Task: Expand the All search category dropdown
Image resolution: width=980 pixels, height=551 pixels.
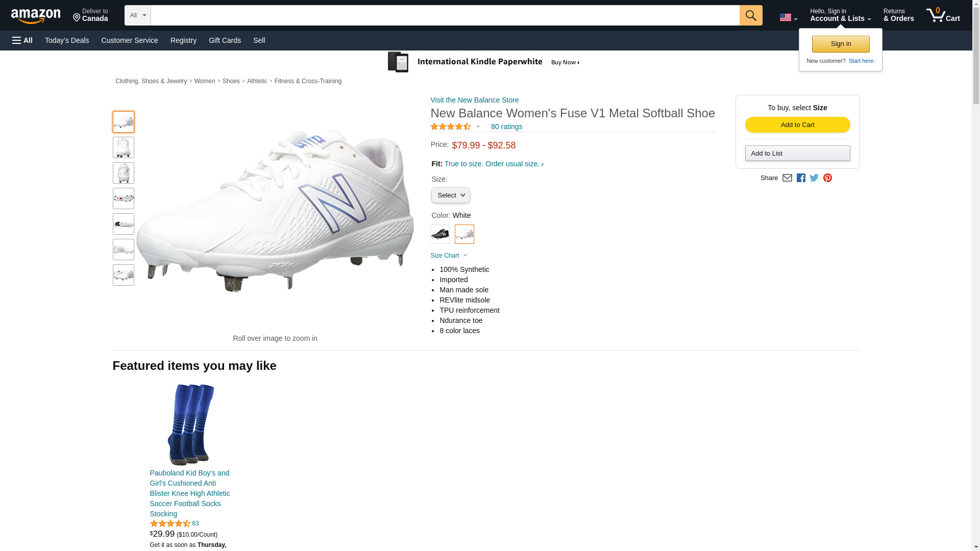Action: (x=137, y=15)
